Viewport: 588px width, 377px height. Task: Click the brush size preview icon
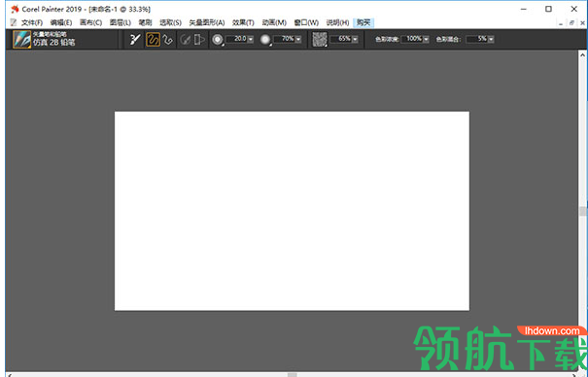218,39
